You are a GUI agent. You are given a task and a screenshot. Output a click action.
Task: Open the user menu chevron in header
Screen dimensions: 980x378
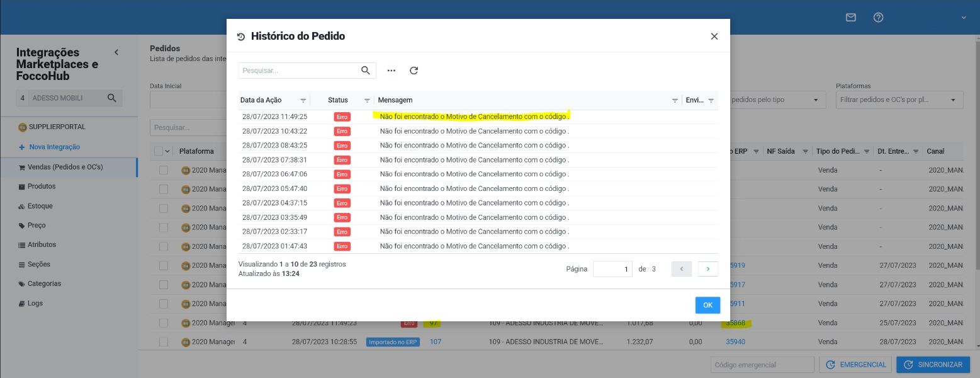pyautogui.click(x=964, y=18)
